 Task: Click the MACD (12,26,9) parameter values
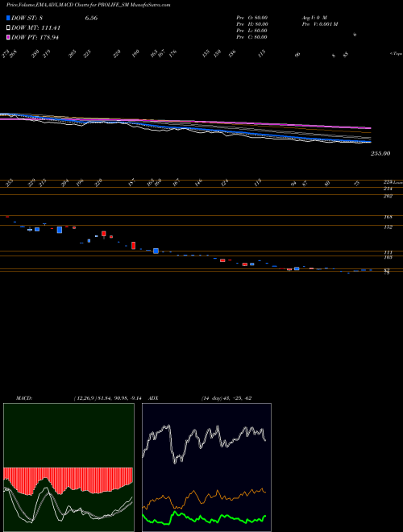click(x=110, y=398)
